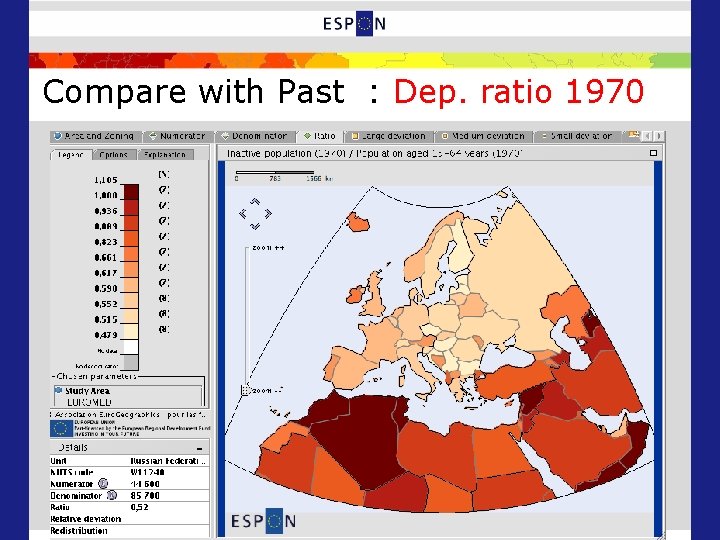This screenshot has width=720, height=540.
Task: Click the legend swatch between 0,661 and 0,823
Action: coord(131,254)
